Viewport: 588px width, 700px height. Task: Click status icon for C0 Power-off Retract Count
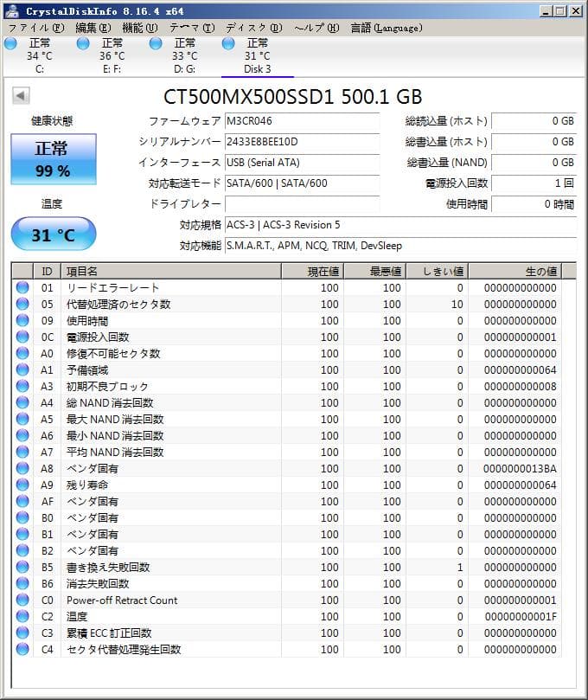click(x=22, y=600)
